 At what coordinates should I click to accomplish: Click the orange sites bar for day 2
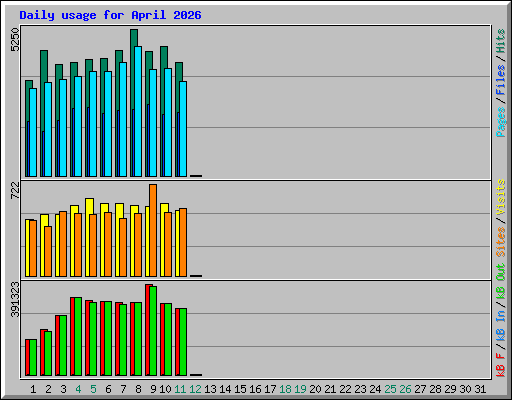(48, 251)
